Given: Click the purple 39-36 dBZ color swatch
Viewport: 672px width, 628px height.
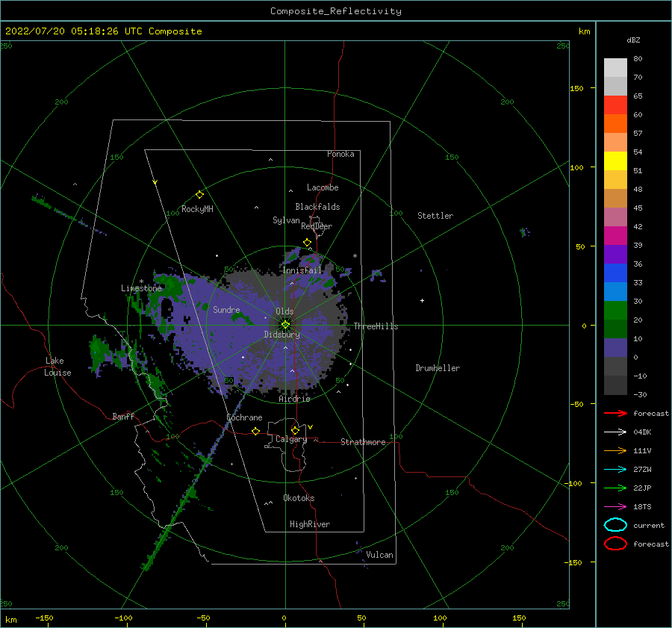Looking at the screenshot, I should pyautogui.click(x=615, y=254).
